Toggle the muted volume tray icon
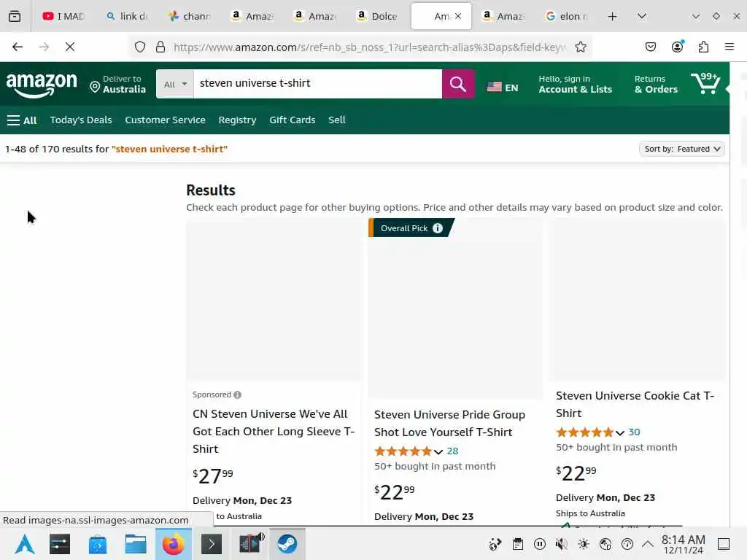The width and height of the screenshot is (747, 560). [562, 544]
